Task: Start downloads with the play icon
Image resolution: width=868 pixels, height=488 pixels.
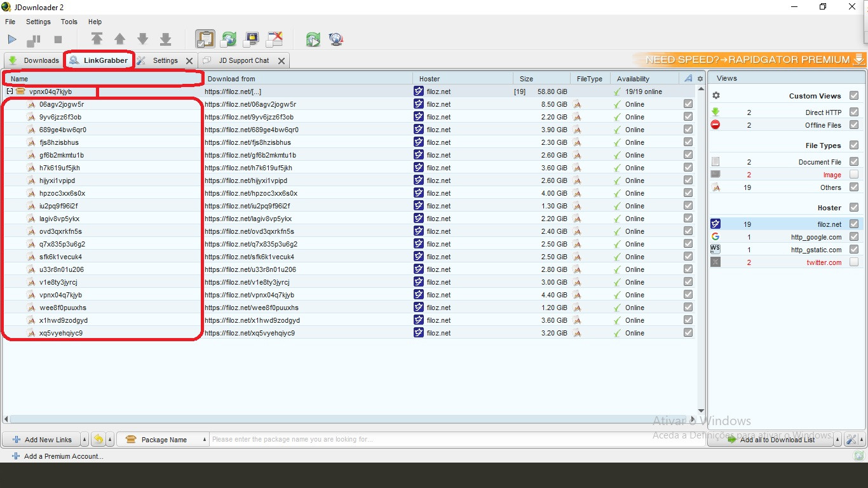Action: 12,39
